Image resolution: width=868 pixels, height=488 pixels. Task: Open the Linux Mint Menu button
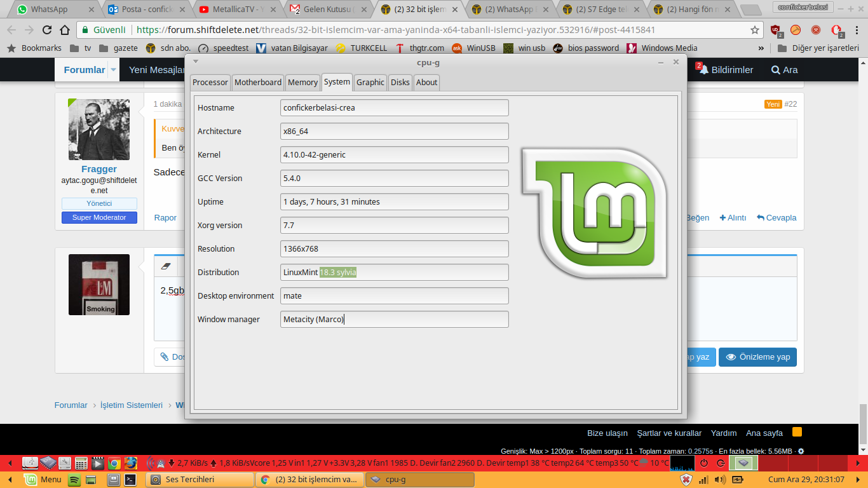[x=43, y=480]
